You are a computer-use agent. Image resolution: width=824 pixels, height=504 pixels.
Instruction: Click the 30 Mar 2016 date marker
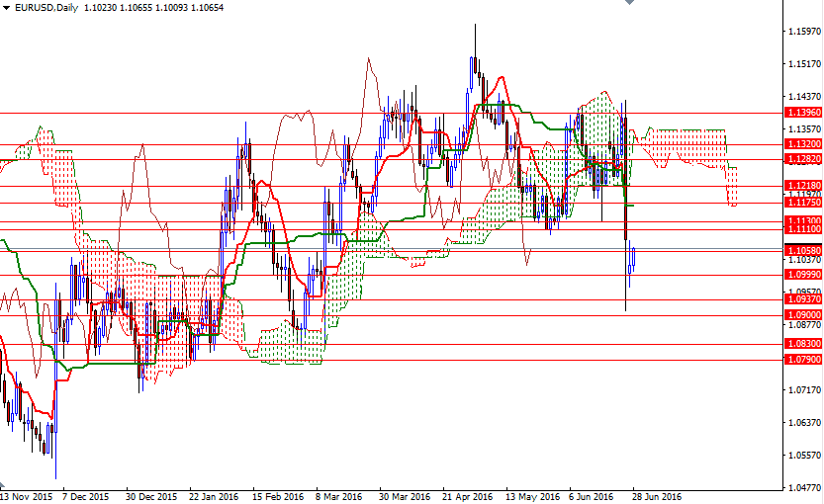coord(404,496)
